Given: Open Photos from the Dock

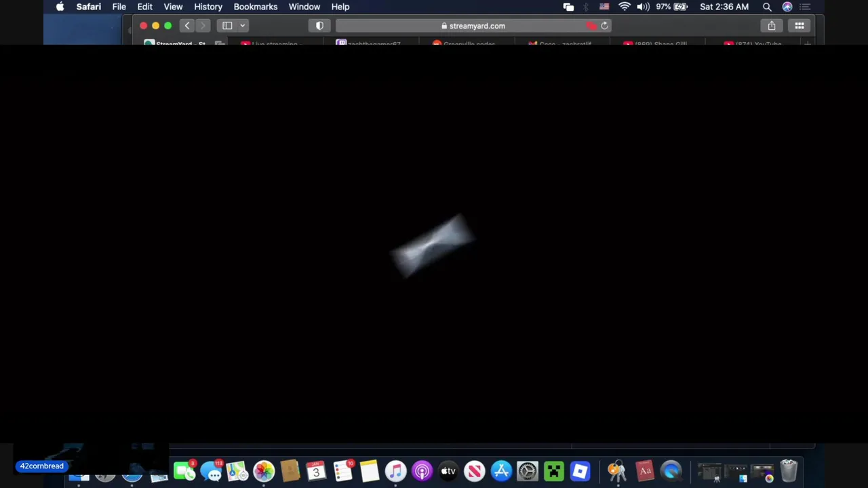Looking at the screenshot, I should [x=264, y=471].
